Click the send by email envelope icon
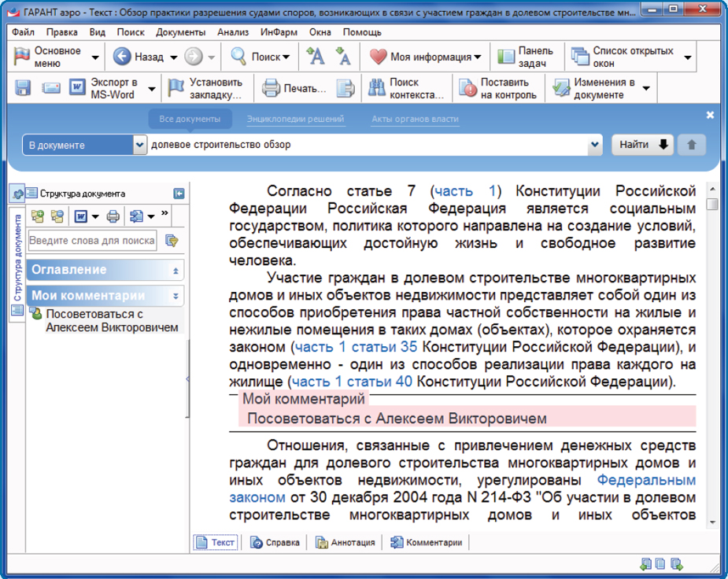The width and height of the screenshot is (728, 579). point(51,88)
